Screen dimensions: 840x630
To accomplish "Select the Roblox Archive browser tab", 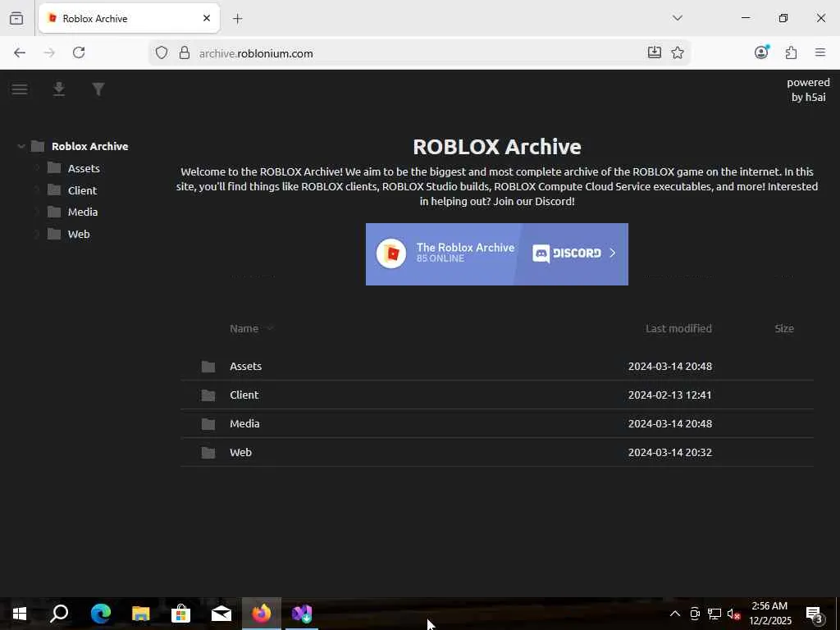I will [x=129, y=18].
